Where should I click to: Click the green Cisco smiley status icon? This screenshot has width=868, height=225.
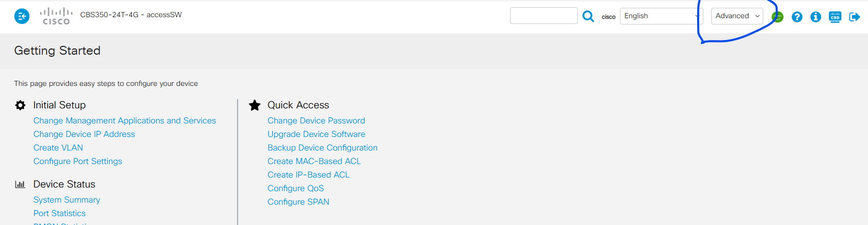tap(777, 17)
